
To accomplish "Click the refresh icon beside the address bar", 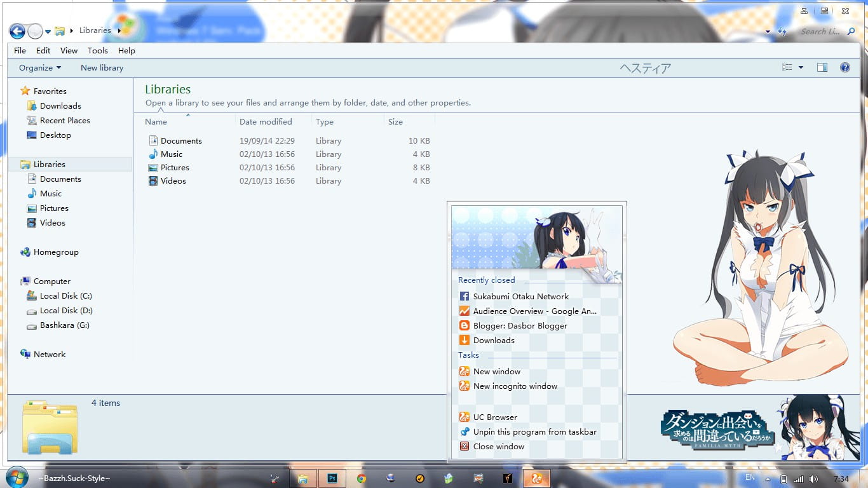I will [x=782, y=31].
